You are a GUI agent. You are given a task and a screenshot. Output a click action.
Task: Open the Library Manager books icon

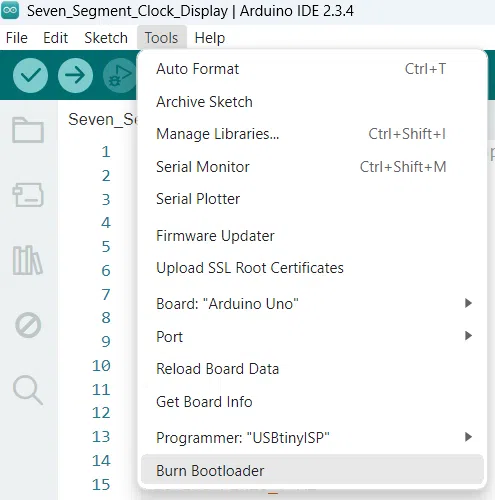coord(28,260)
